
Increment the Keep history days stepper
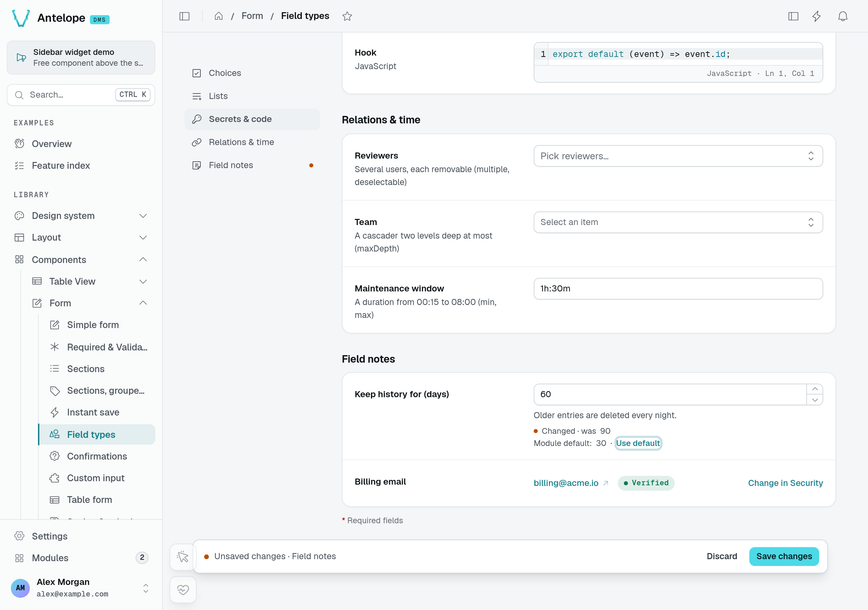[x=815, y=389]
